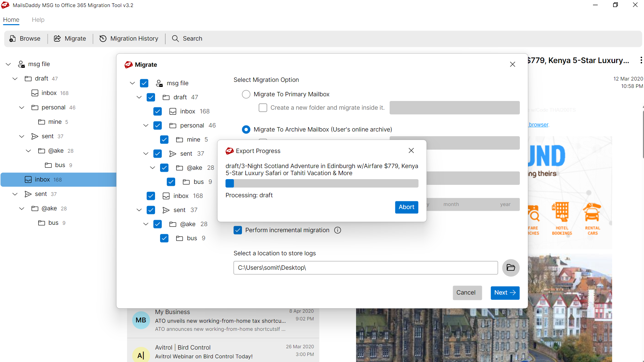Click the Browse toolbar label
Viewport: 644px width, 362px height.
click(30, 39)
